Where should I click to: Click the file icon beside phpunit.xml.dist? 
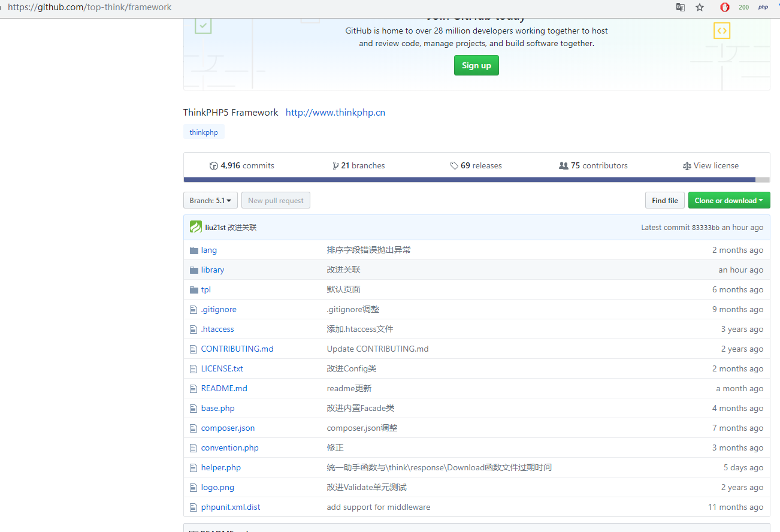click(x=193, y=507)
